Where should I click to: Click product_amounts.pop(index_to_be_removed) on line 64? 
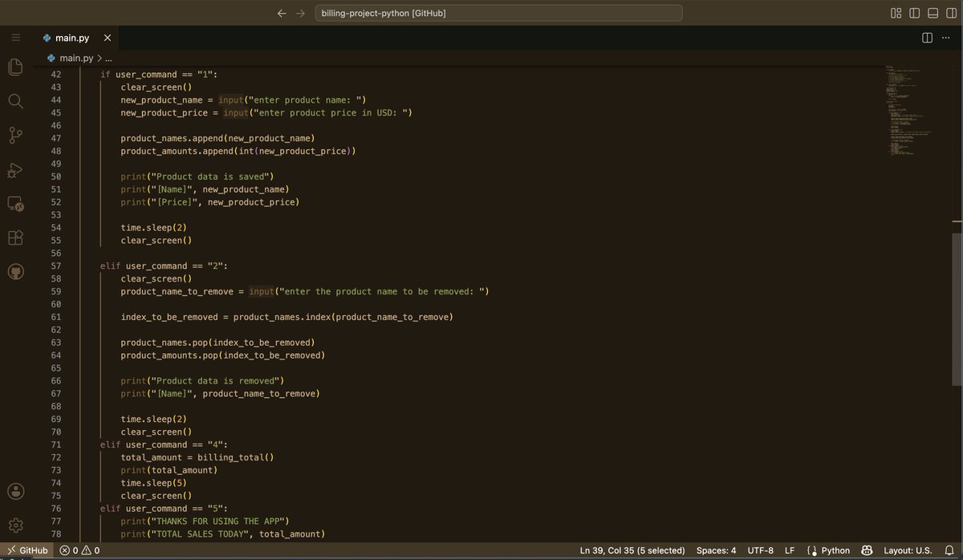pyautogui.click(x=223, y=355)
